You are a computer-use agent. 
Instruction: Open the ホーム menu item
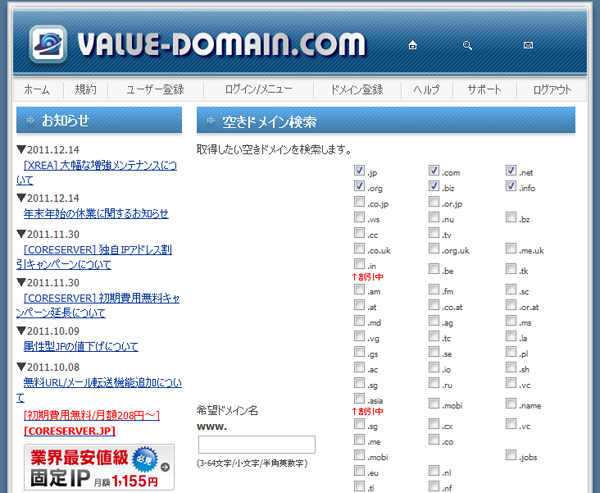37,89
